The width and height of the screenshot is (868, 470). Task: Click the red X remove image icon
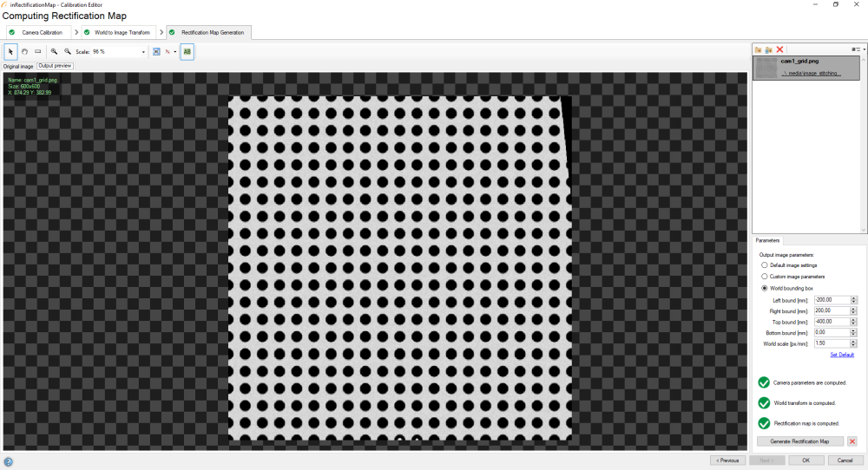click(x=780, y=49)
